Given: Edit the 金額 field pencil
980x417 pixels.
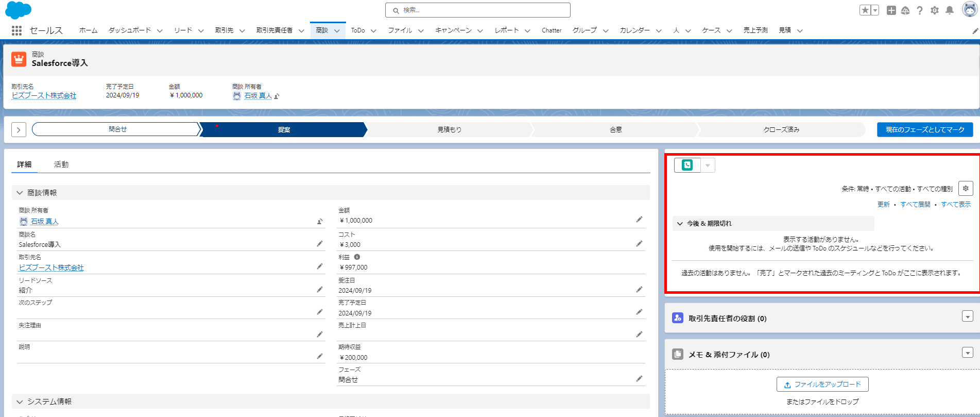Looking at the screenshot, I should click(x=639, y=220).
